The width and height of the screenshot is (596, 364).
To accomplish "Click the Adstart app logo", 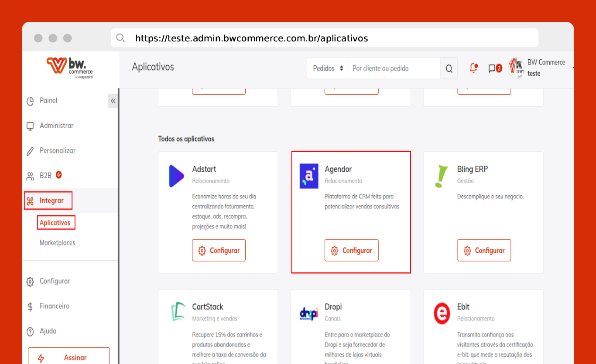I will click(x=176, y=176).
